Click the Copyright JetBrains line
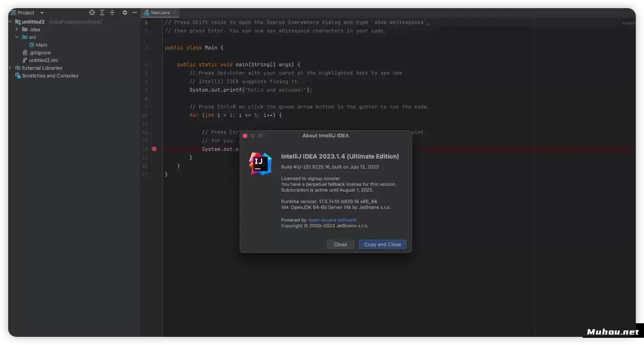 point(324,226)
